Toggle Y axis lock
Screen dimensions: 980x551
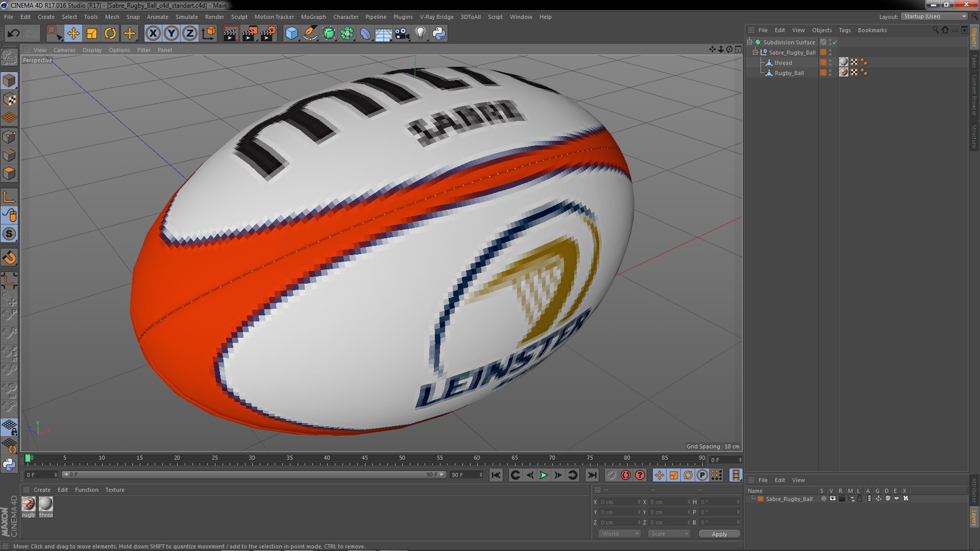[x=171, y=34]
